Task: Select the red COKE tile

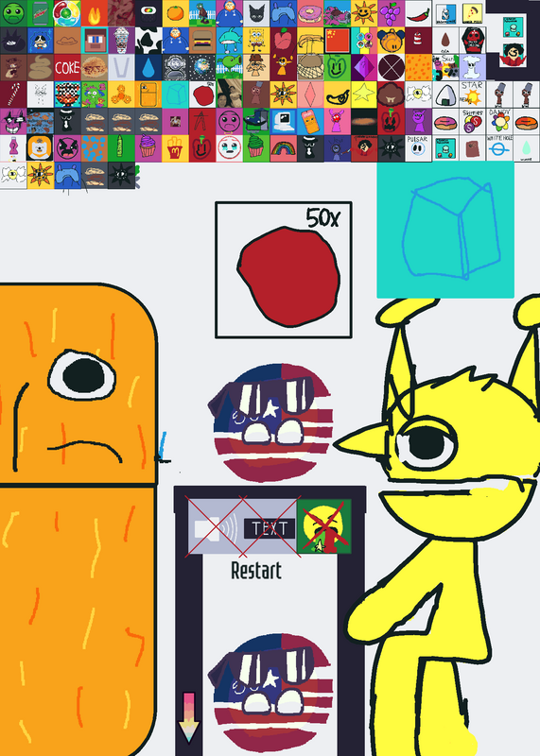Action: point(67,67)
